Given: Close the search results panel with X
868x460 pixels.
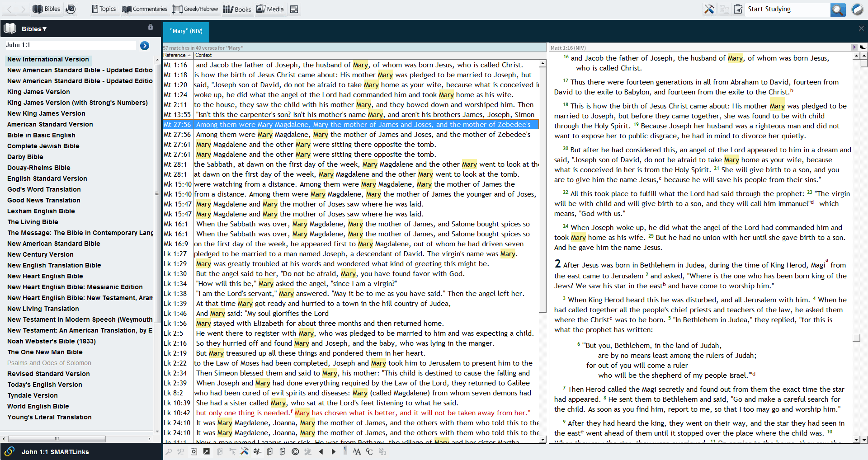Looking at the screenshot, I should [861, 28].
